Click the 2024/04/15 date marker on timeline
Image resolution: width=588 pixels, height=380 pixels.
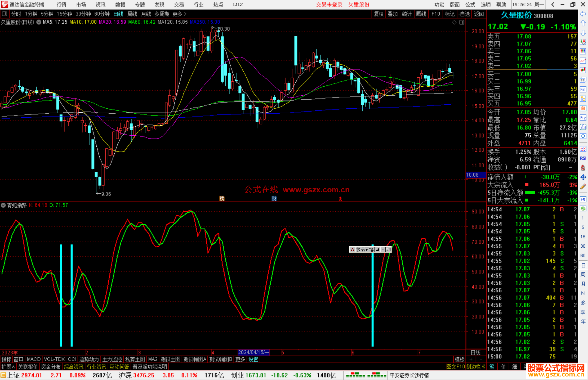pos(253,352)
